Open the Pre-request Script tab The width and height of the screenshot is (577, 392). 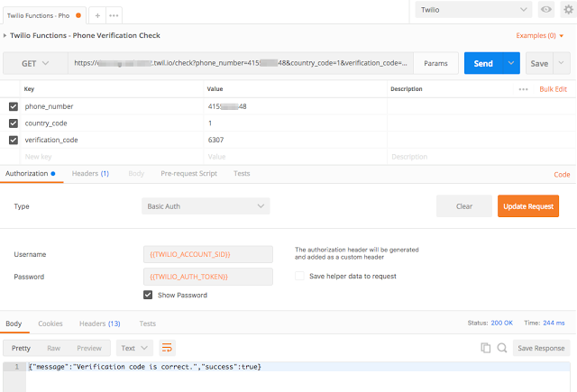(x=188, y=174)
